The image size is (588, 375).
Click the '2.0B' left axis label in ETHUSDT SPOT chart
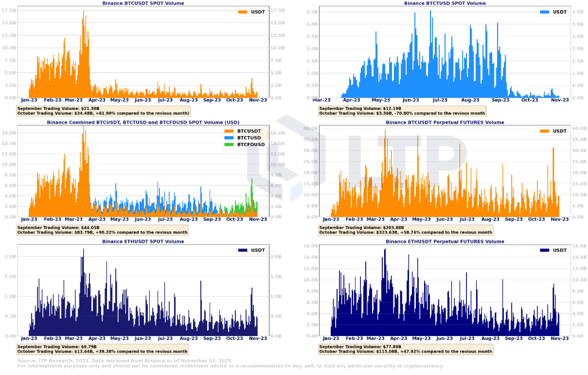10,256
